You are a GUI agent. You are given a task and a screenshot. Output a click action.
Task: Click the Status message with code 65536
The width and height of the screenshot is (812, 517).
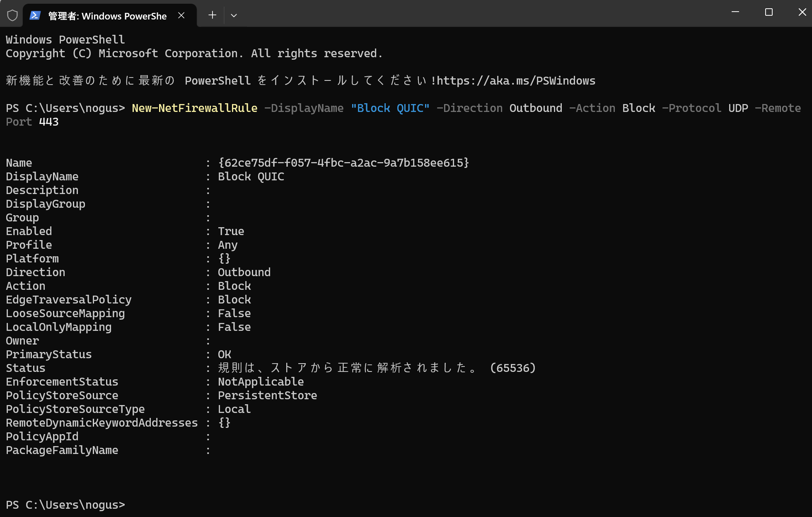coord(377,368)
